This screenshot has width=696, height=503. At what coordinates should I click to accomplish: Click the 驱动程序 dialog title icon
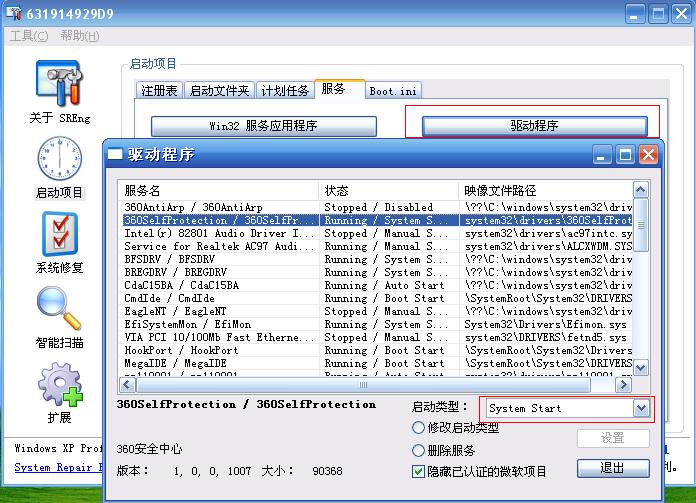point(115,154)
